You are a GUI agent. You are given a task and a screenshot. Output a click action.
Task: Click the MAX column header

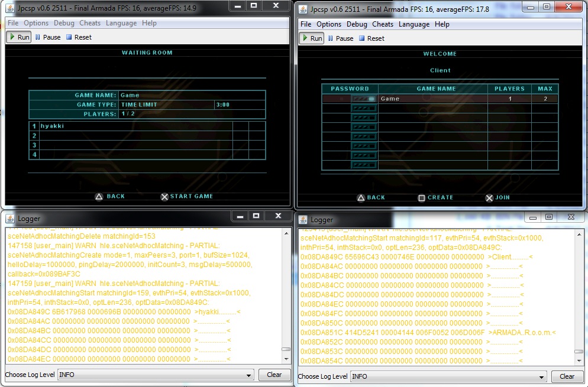pyautogui.click(x=545, y=89)
